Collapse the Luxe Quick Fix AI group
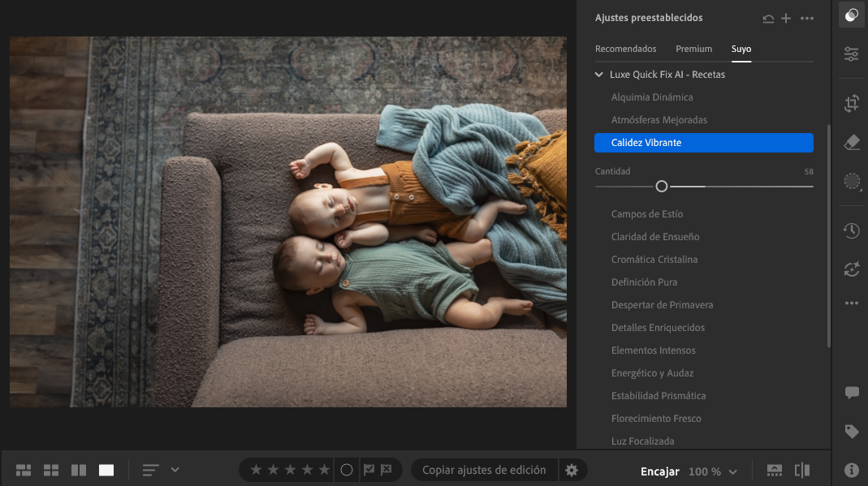The image size is (868, 486). (x=599, y=75)
